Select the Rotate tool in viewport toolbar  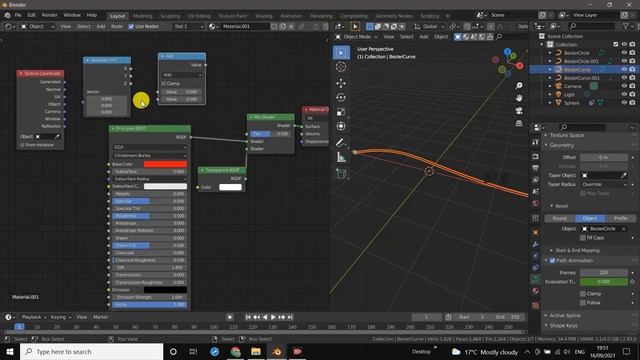[x=341, y=98]
